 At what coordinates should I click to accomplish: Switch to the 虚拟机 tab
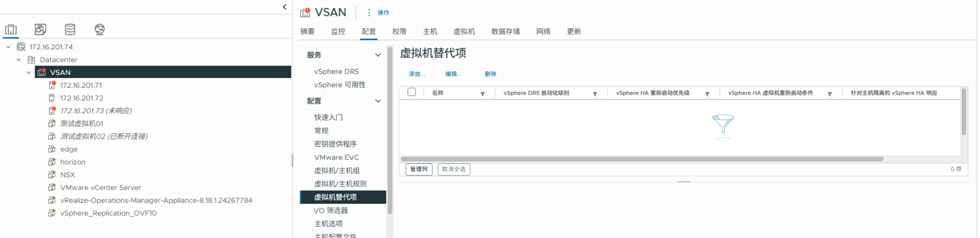[x=464, y=32]
